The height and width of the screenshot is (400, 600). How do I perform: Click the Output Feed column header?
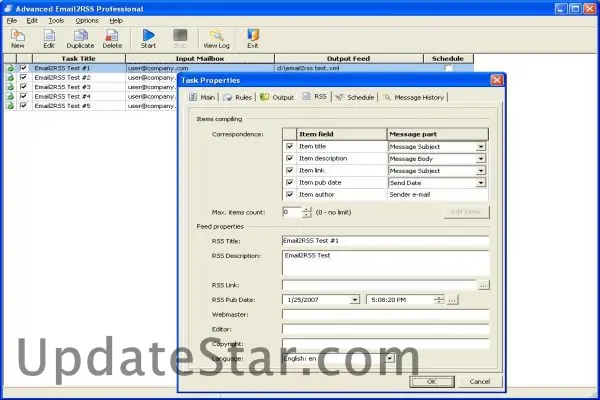349,59
